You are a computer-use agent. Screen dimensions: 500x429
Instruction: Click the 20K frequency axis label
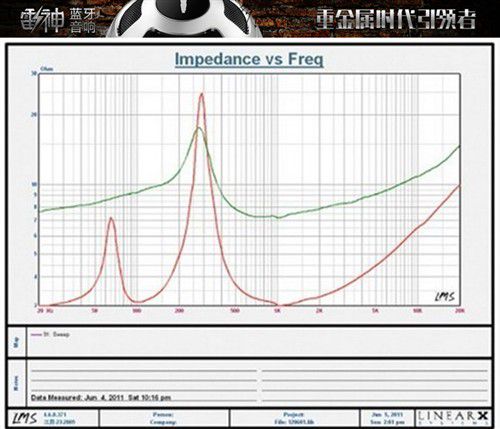click(460, 311)
